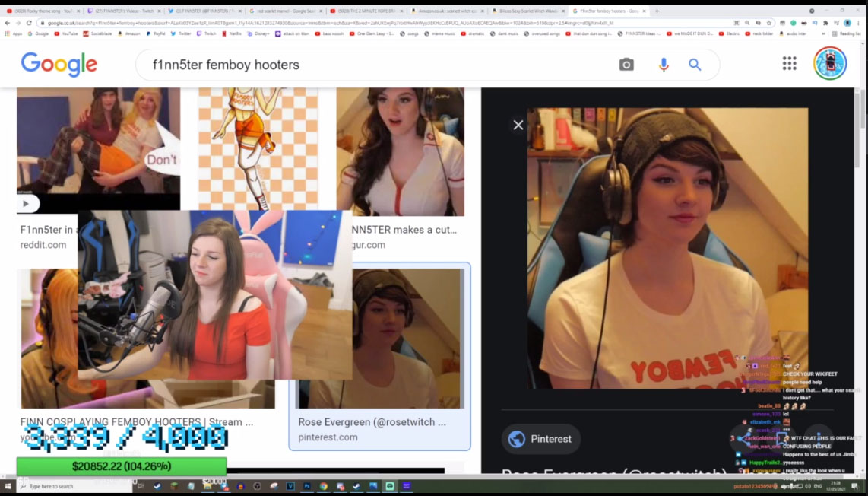Open the large preview image in the side panel
Screen dimensions: 868x496
click(x=667, y=248)
